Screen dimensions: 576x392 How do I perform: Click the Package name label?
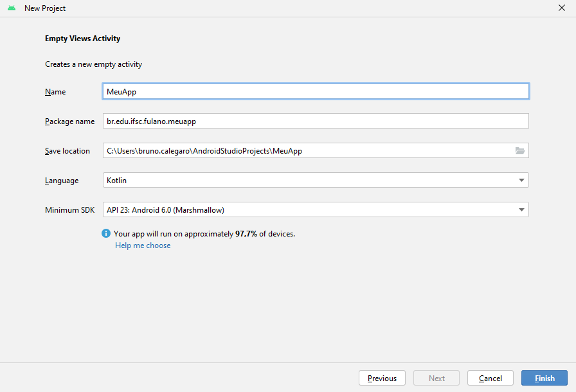(x=69, y=121)
